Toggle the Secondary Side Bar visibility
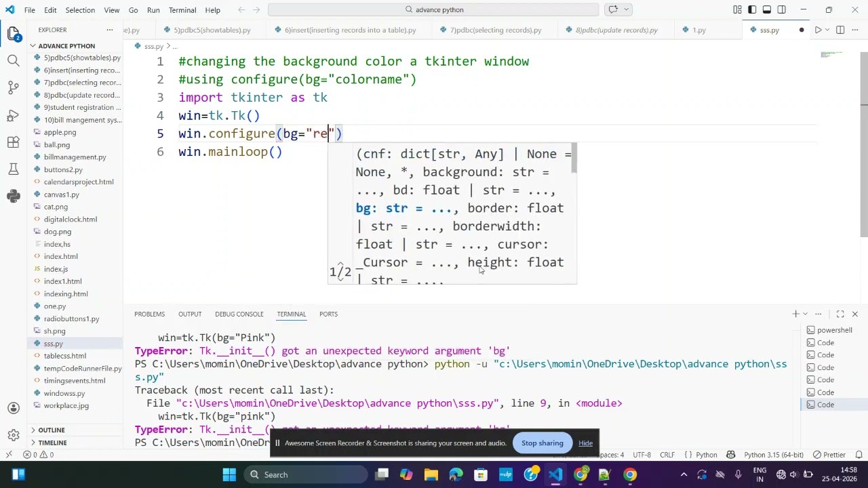 tap(782, 9)
